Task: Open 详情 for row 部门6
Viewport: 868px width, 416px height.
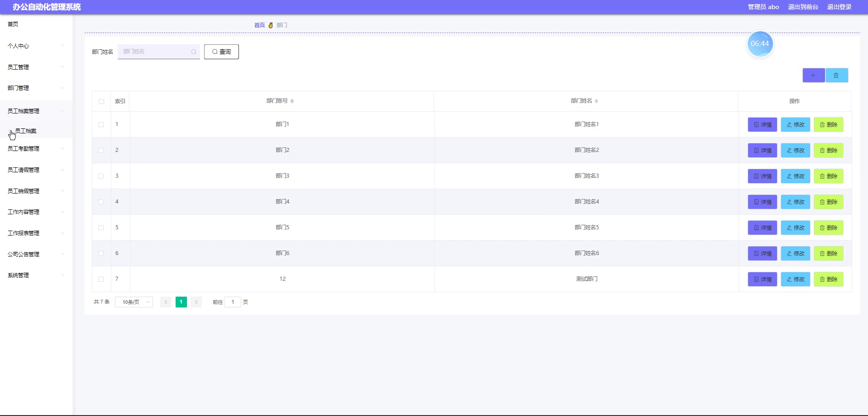Action: point(763,254)
